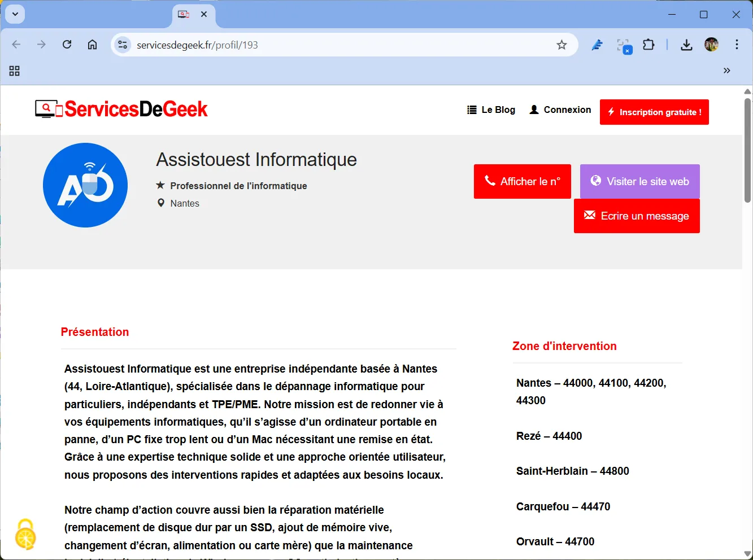This screenshot has width=753, height=560.
Task: Open site information icon in address bar
Action: tap(123, 45)
